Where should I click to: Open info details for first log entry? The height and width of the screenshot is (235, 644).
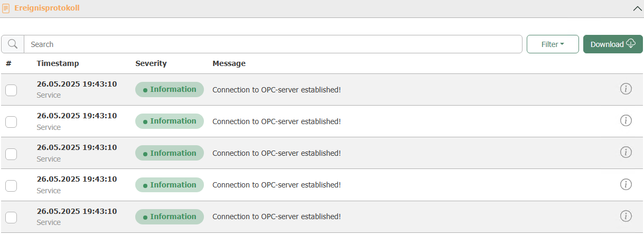(626, 89)
